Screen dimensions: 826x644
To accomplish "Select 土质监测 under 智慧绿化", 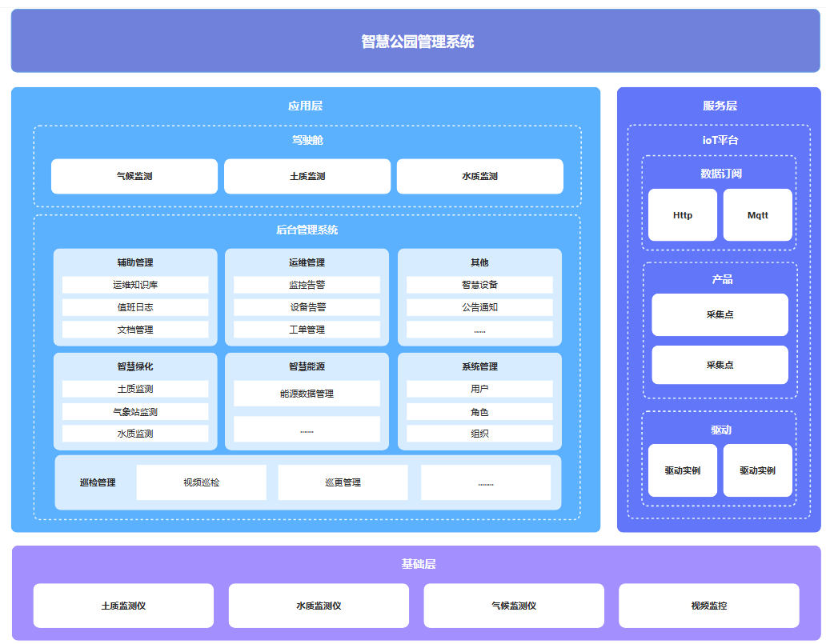I will coord(135,389).
